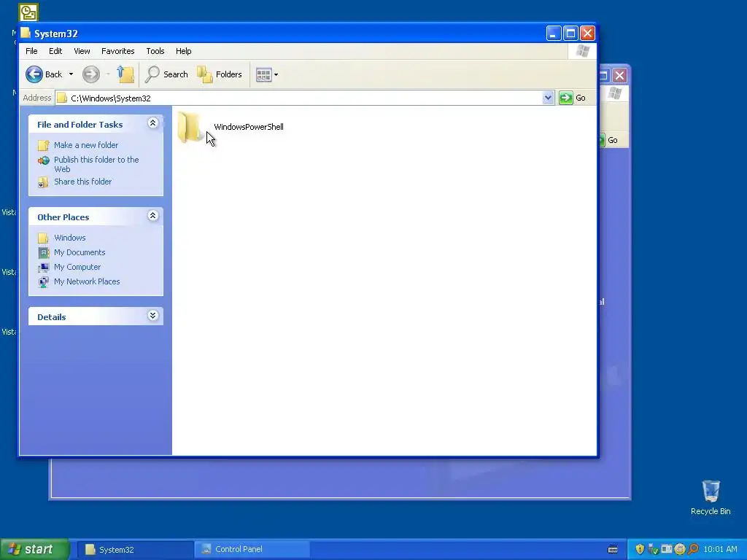Minimize the System32 window
This screenshot has width=747, height=560.
[x=553, y=34]
